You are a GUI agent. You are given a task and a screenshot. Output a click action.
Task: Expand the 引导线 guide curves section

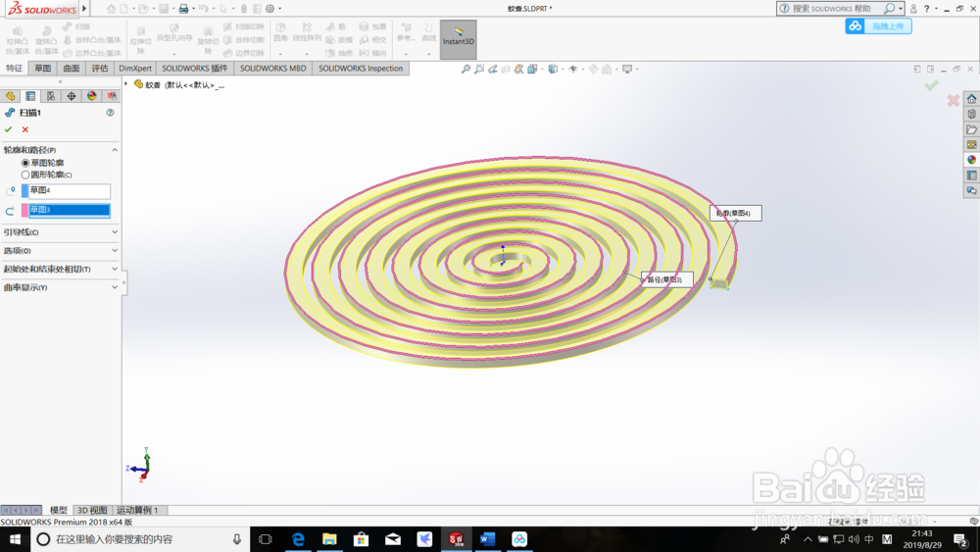pos(115,232)
